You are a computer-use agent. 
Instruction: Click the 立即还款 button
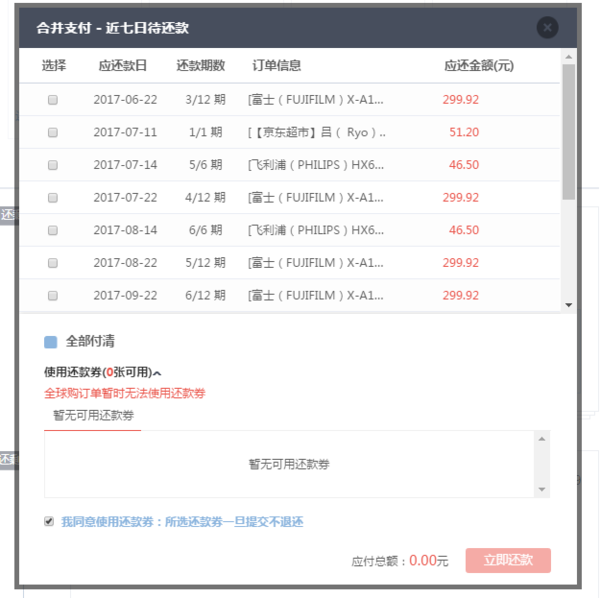click(x=508, y=560)
